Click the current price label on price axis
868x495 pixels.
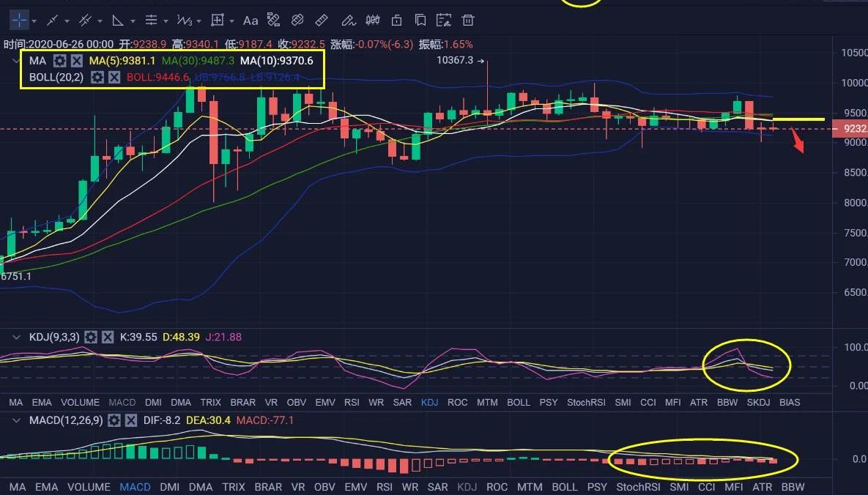pos(851,129)
